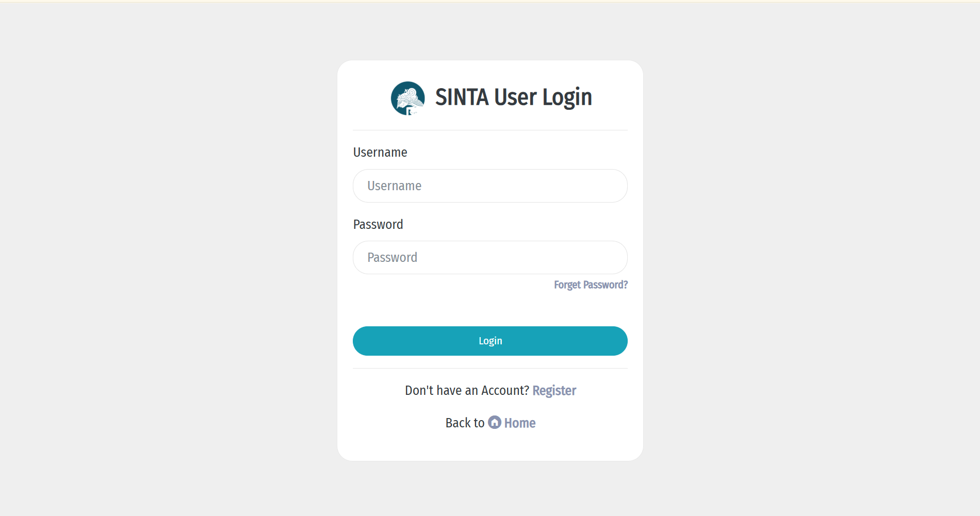980x516 pixels.
Task: Focus the Username input field
Action: [x=490, y=186]
